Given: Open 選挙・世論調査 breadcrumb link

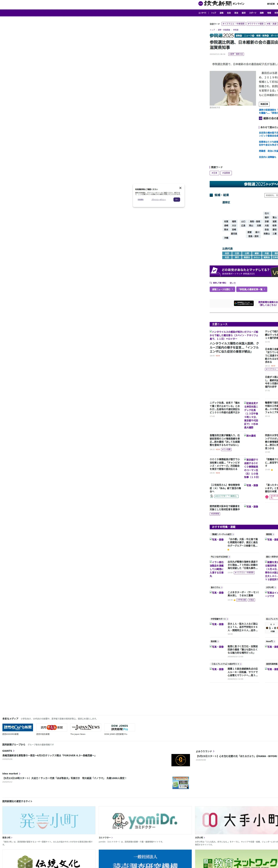Looking at the screenshot, I should point(224,30).
